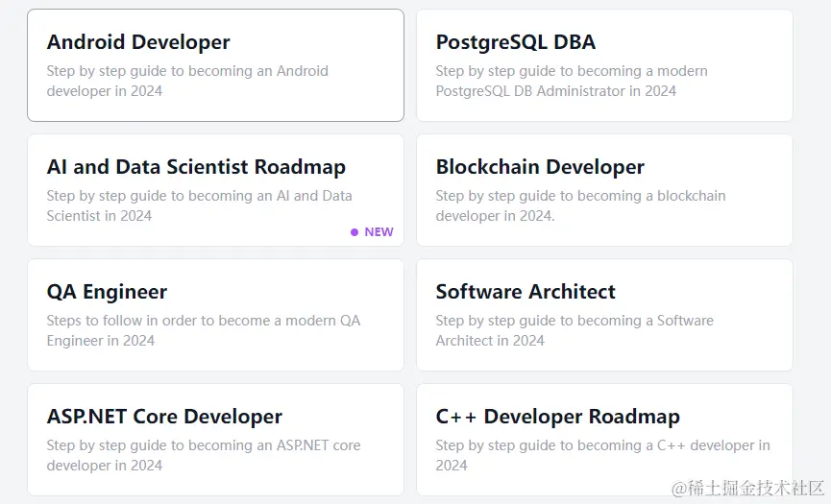
Task: Click the ASP.NET core developer description text
Action: (204, 455)
